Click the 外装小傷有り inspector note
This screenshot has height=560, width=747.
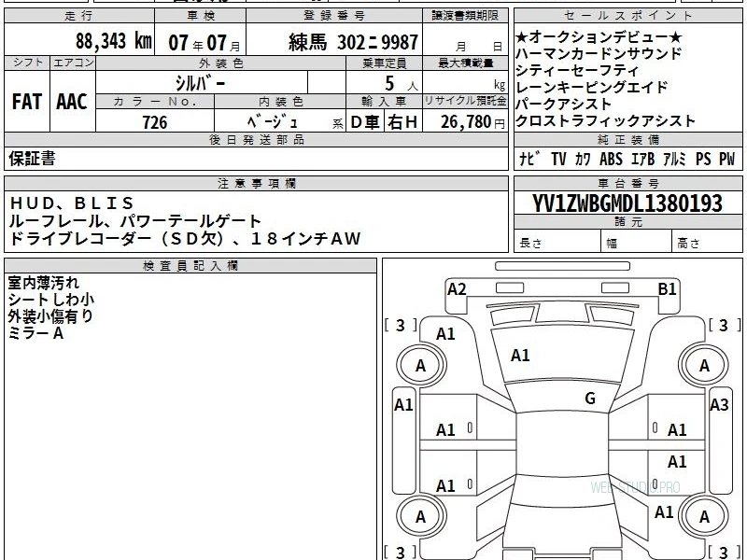[x=50, y=316]
